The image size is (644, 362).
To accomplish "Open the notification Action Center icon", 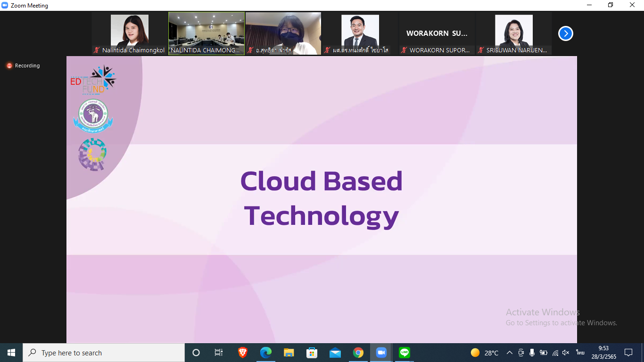I will pos(628,353).
